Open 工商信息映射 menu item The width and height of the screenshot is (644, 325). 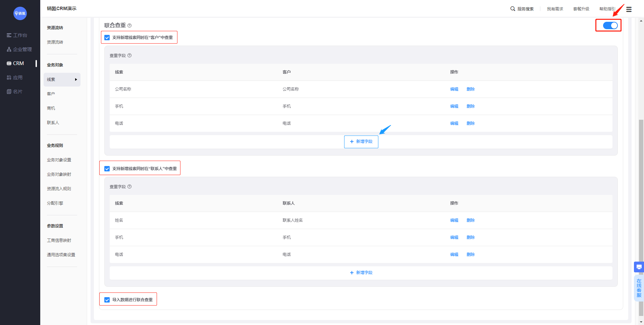pos(59,240)
